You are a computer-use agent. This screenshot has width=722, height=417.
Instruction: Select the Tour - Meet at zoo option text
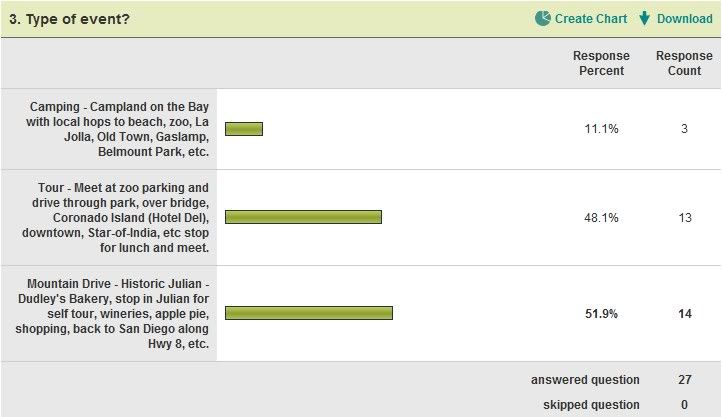[x=116, y=217]
